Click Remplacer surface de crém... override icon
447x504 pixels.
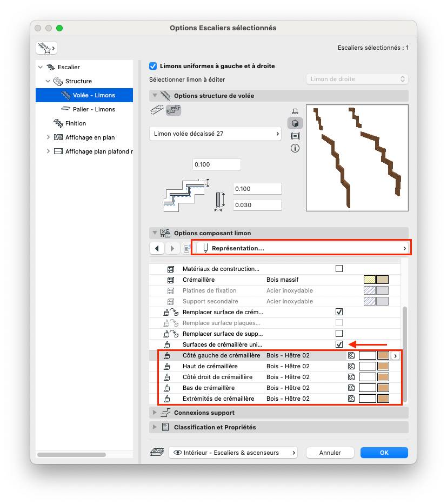coord(171,312)
